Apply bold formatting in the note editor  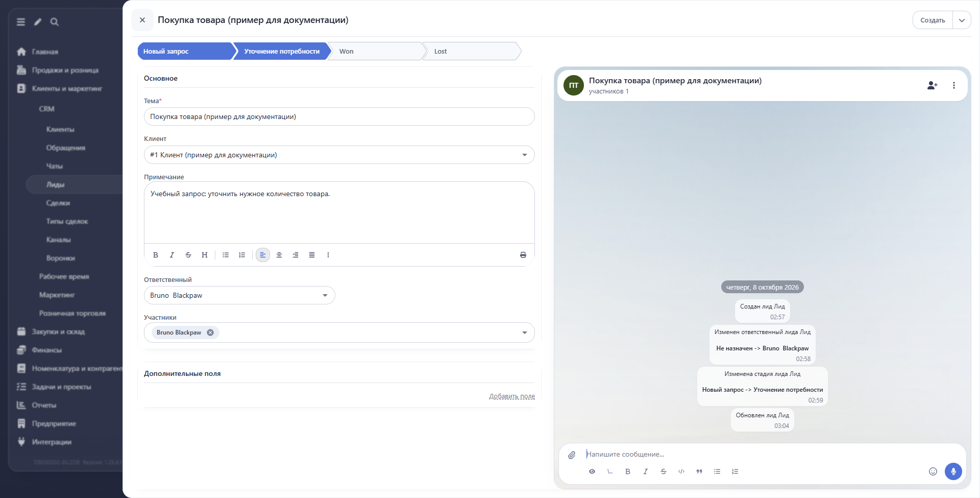[156, 255]
